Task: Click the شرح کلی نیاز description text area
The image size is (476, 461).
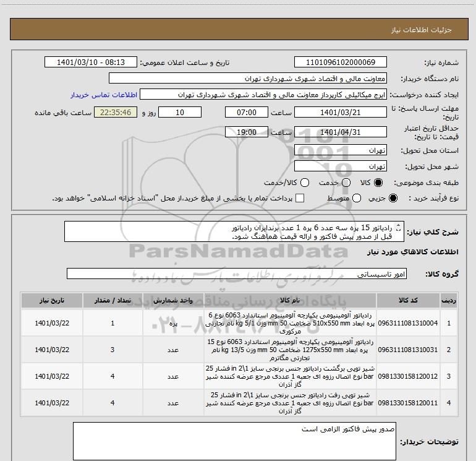Action: click(234, 231)
